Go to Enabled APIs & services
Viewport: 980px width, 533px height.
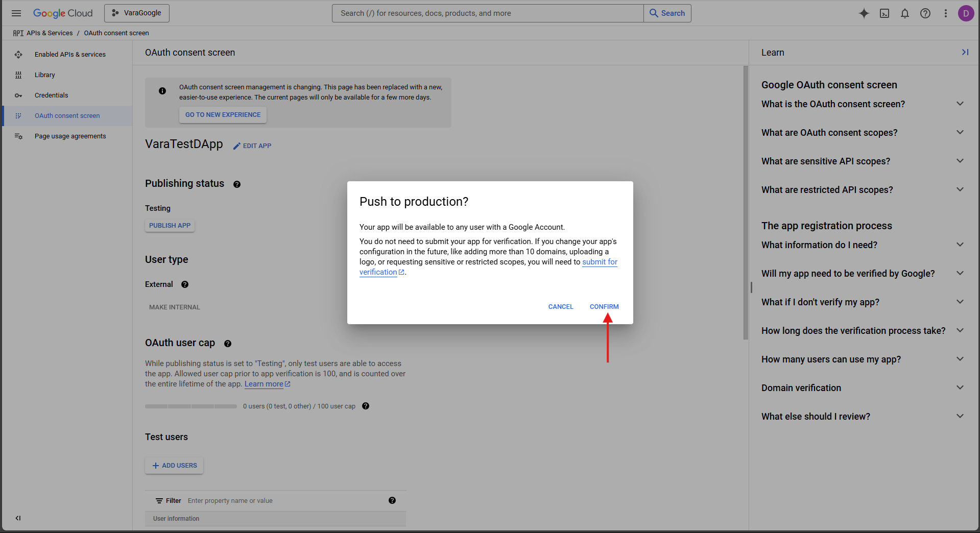click(x=67, y=54)
